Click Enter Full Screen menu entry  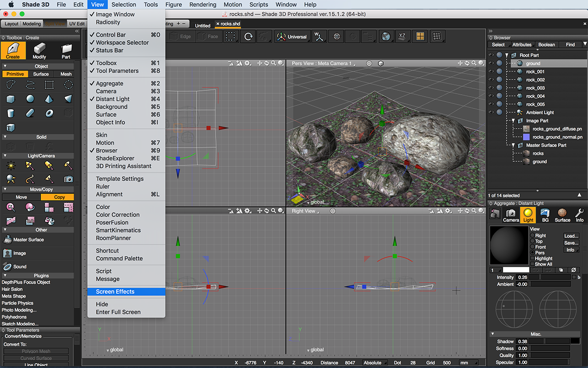tap(126, 312)
